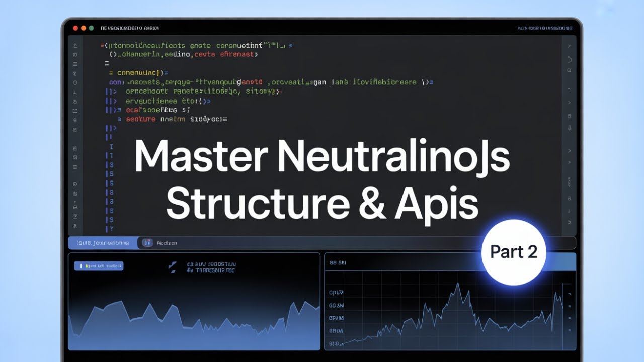Image resolution: width=644 pixels, height=362 pixels.
Task: Click the "Structure & Apis" headline text
Action: [322, 203]
